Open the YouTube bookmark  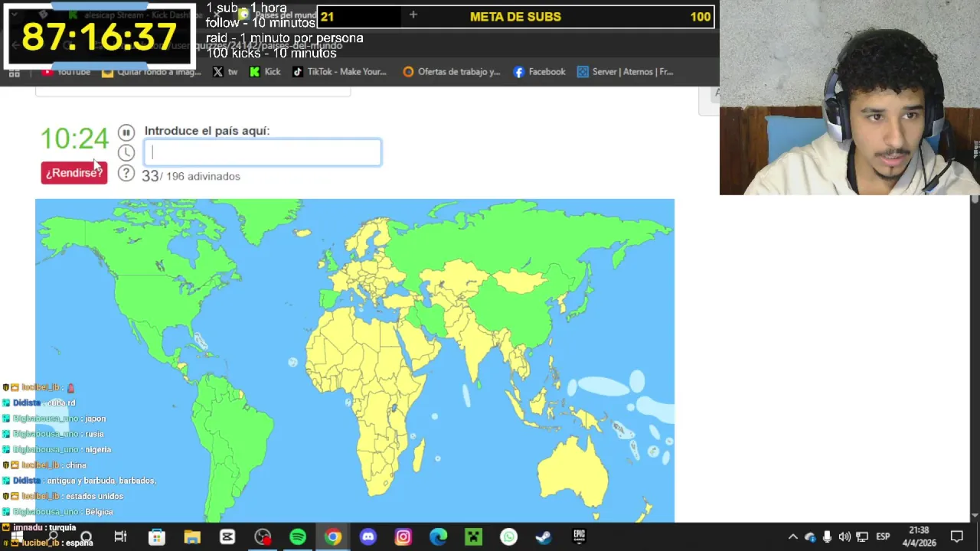[67, 72]
